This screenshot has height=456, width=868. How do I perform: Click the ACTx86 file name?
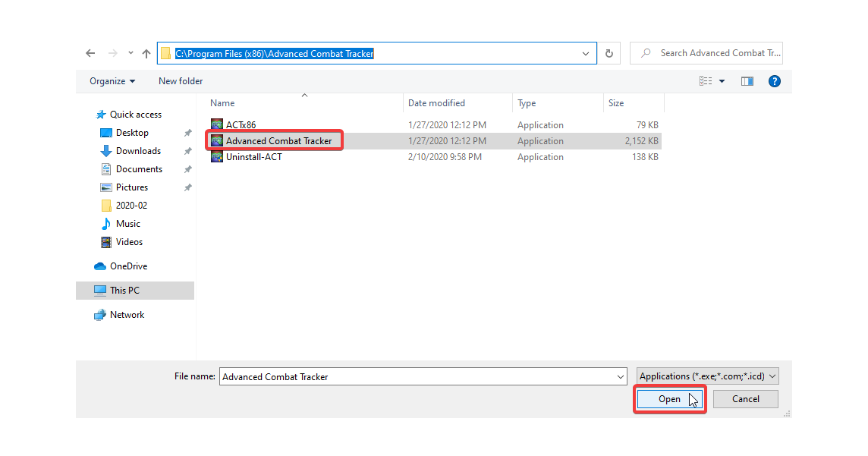click(x=241, y=124)
